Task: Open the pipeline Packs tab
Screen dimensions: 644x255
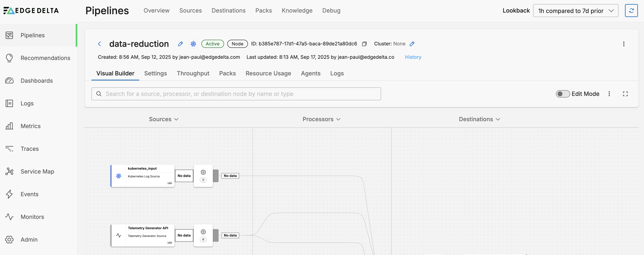Action: [227, 73]
